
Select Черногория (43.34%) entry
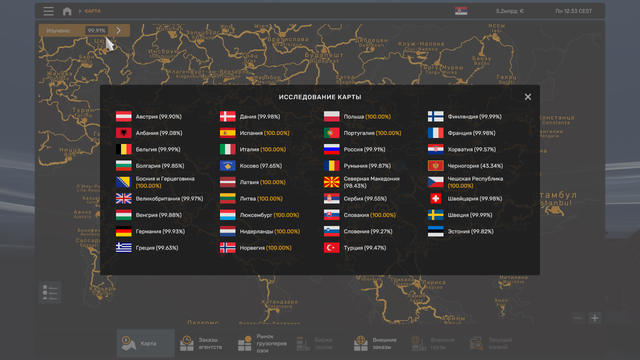click(465, 166)
